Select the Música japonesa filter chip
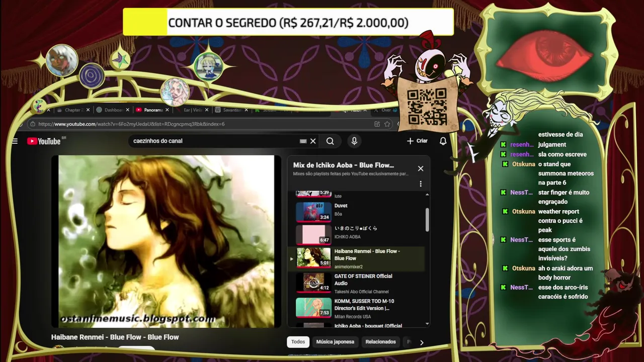The width and height of the screenshot is (644, 362). (x=335, y=342)
